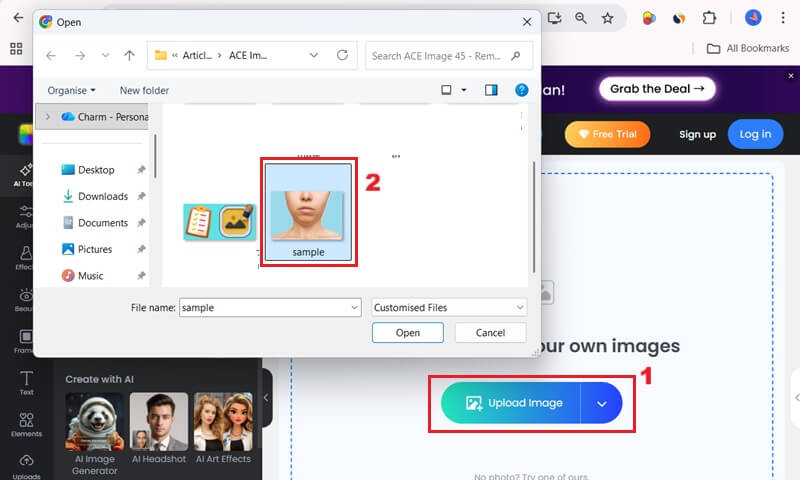
Task: Open the browser Extensions puzzle icon
Action: pos(709,18)
